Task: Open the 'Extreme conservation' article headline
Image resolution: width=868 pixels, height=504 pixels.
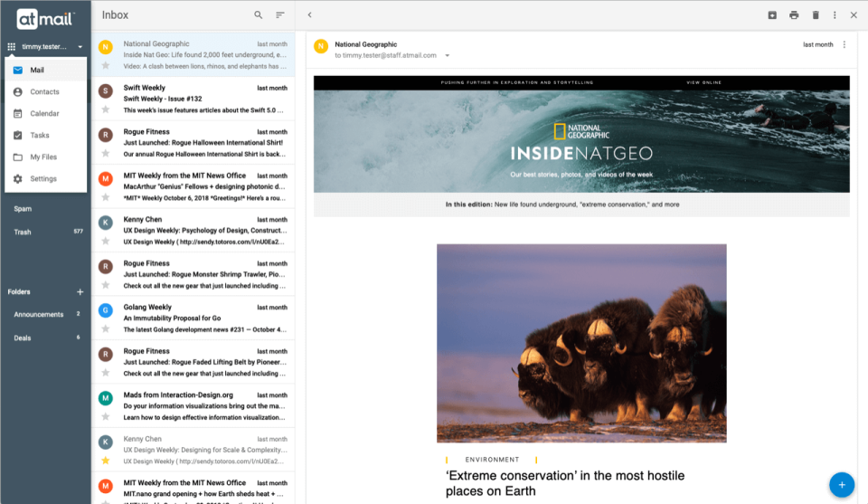Action: pyautogui.click(x=564, y=483)
